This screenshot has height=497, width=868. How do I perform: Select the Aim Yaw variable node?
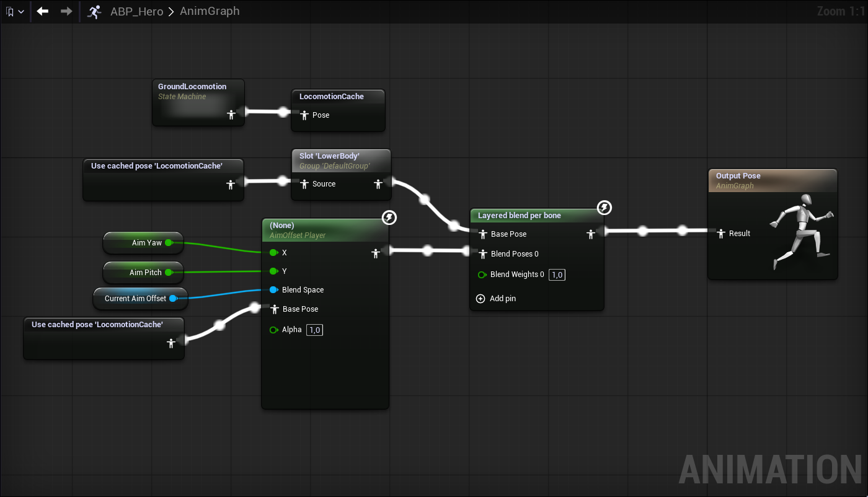[143, 243]
